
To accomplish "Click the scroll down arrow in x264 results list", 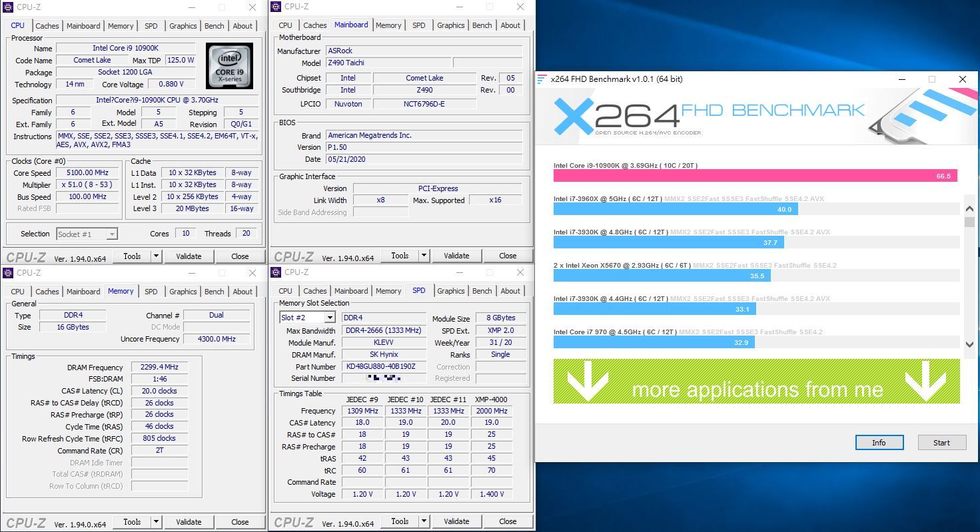I will 969,344.
